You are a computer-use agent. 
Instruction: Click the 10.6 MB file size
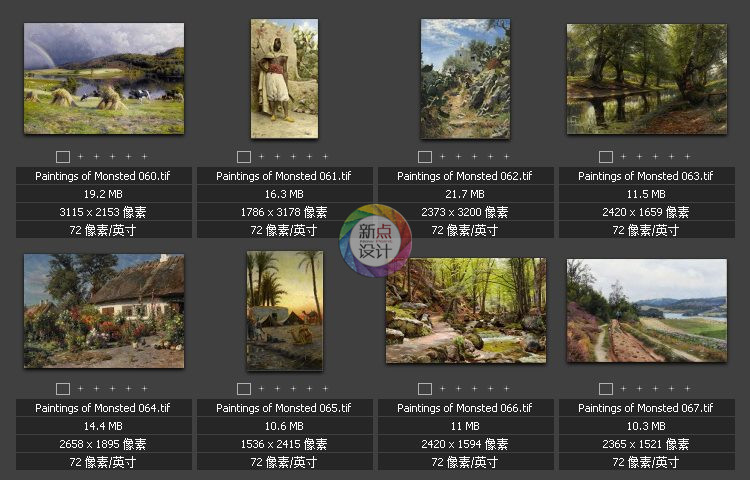point(284,426)
